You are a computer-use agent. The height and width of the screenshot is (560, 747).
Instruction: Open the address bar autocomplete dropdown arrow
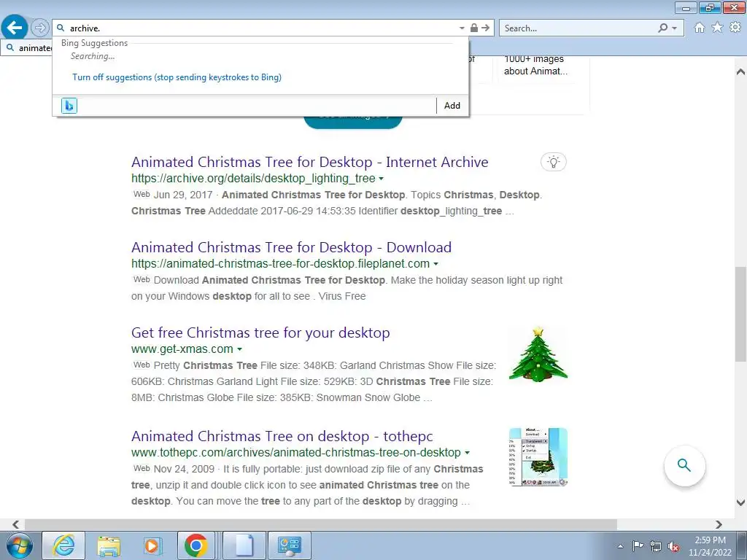pyautogui.click(x=462, y=28)
